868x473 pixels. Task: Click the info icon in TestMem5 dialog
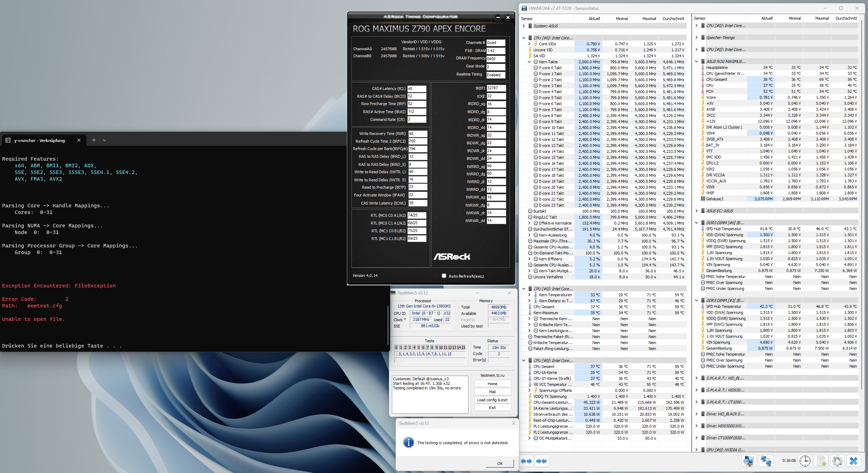pyautogui.click(x=408, y=442)
